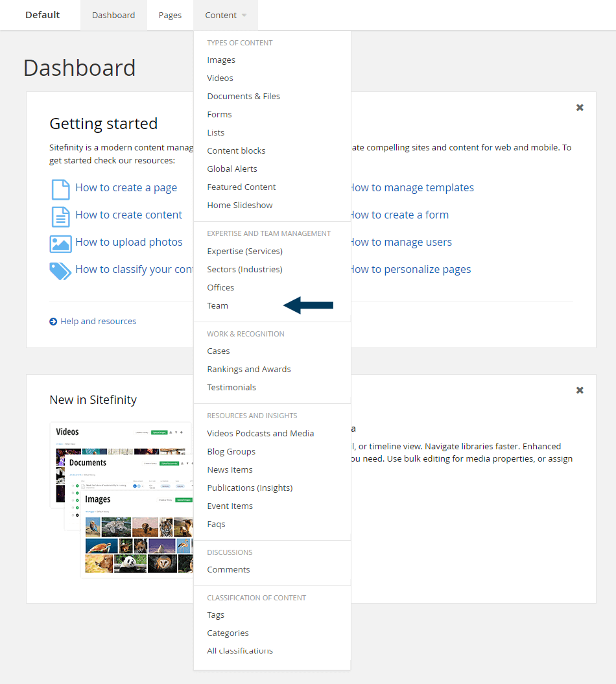Open How to manage templates link
This screenshot has height=684, width=616.
(x=412, y=188)
